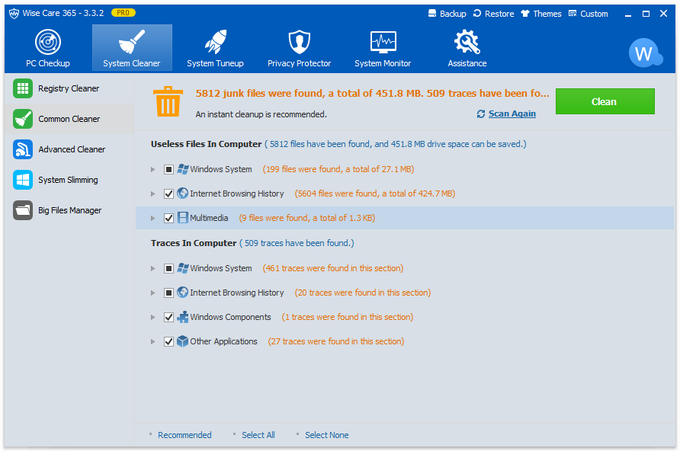Click the Recommended selection link
680x451 pixels.
[x=184, y=435]
